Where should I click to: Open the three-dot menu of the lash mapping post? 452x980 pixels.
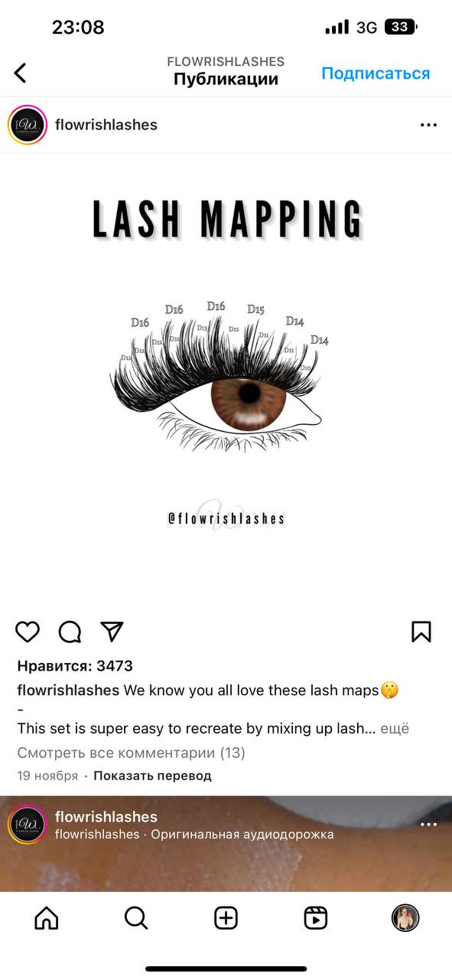[428, 125]
